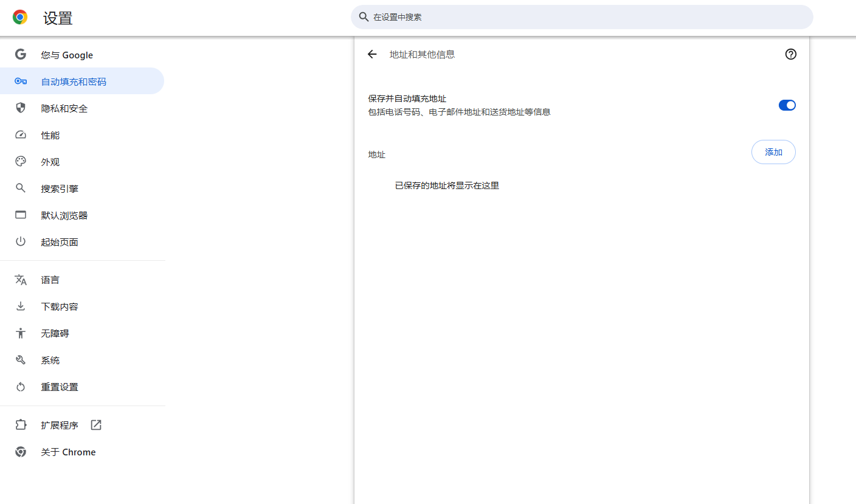856x504 pixels.
Task: Click the key icon for 自动填充和密码
Action: [x=21, y=81]
